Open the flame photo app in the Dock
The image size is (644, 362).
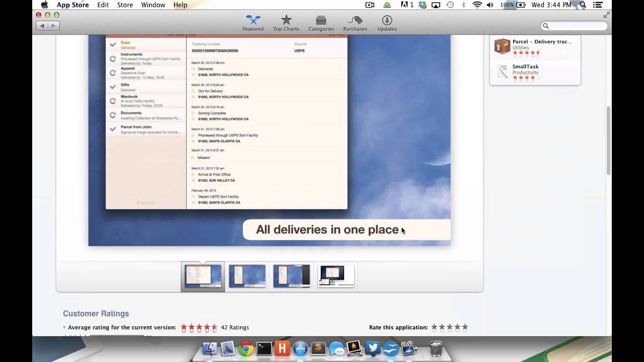pyautogui.click(x=355, y=348)
